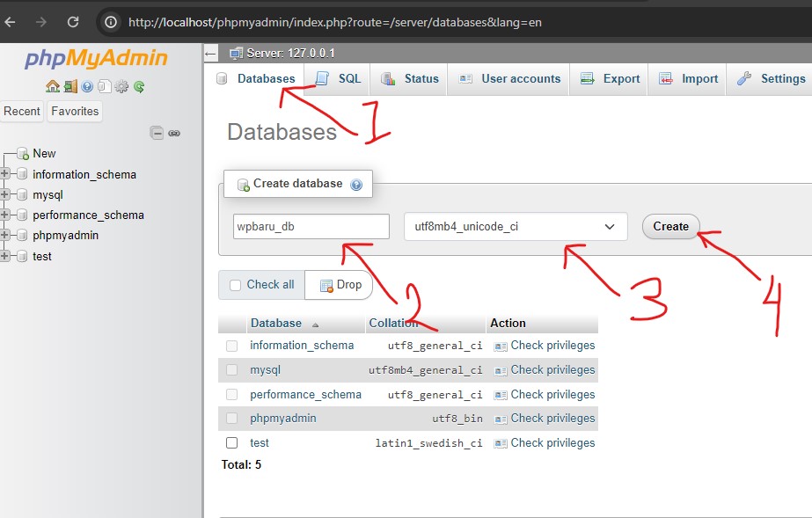The height and width of the screenshot is (518, 812).
Task: Show the Favorites tables list
Action: pos(75,112)
